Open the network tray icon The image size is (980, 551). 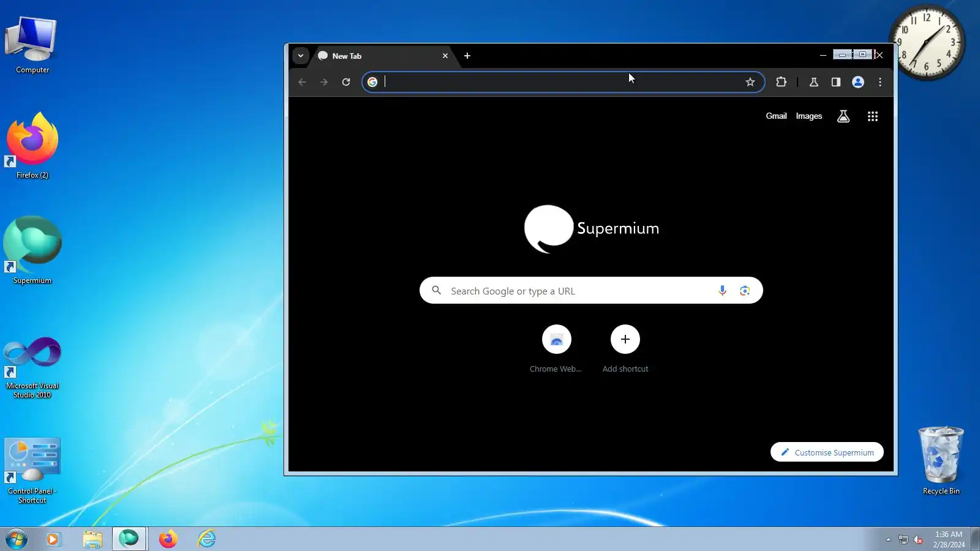[903, 539]
